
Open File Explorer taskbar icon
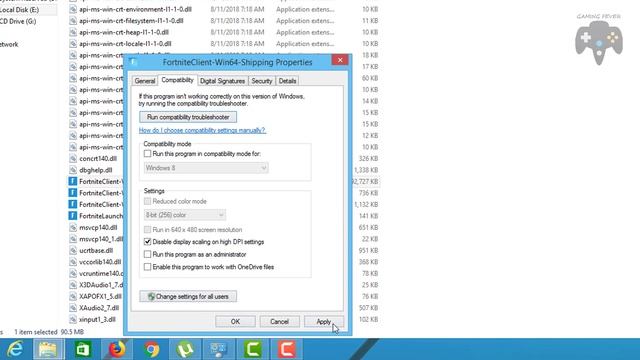[x=48, y=349]
